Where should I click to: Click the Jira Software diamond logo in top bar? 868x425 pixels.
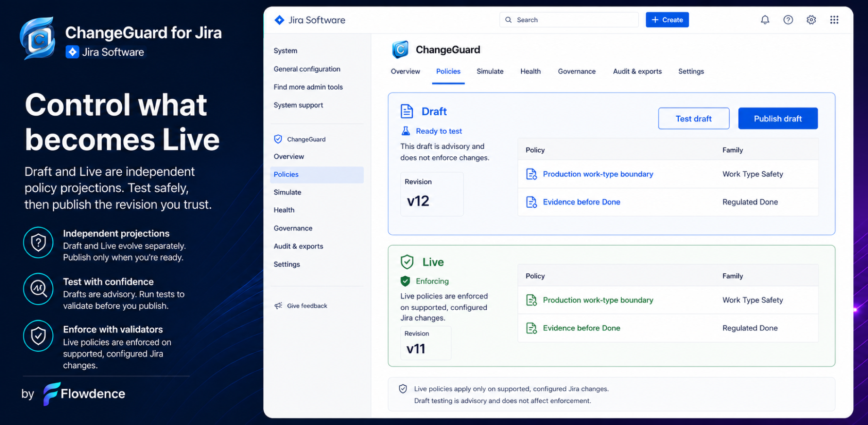coord(279,20)
